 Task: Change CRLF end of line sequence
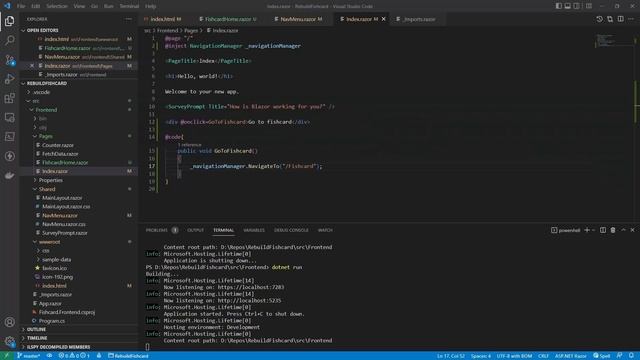pos(543,356)
